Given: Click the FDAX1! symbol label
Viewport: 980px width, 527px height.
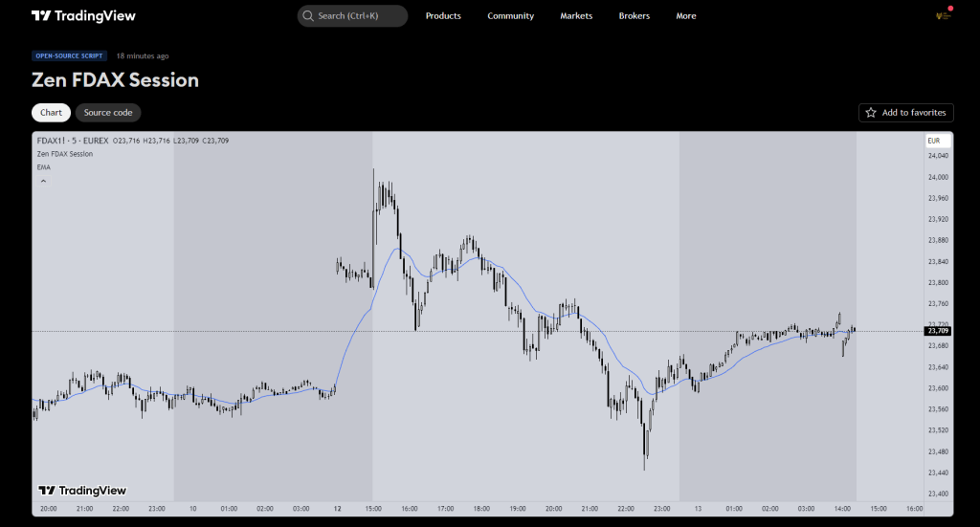Looking at the screenshot, I should [52, 141].
